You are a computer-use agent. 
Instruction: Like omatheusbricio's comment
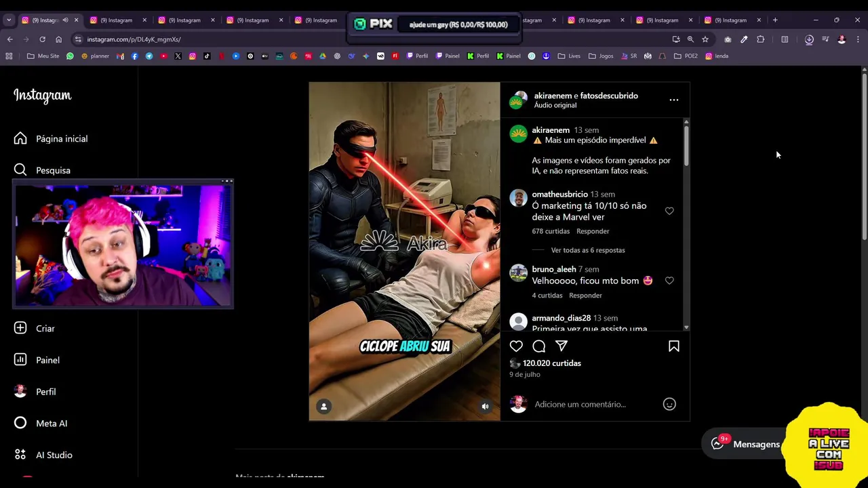[669, 211]
